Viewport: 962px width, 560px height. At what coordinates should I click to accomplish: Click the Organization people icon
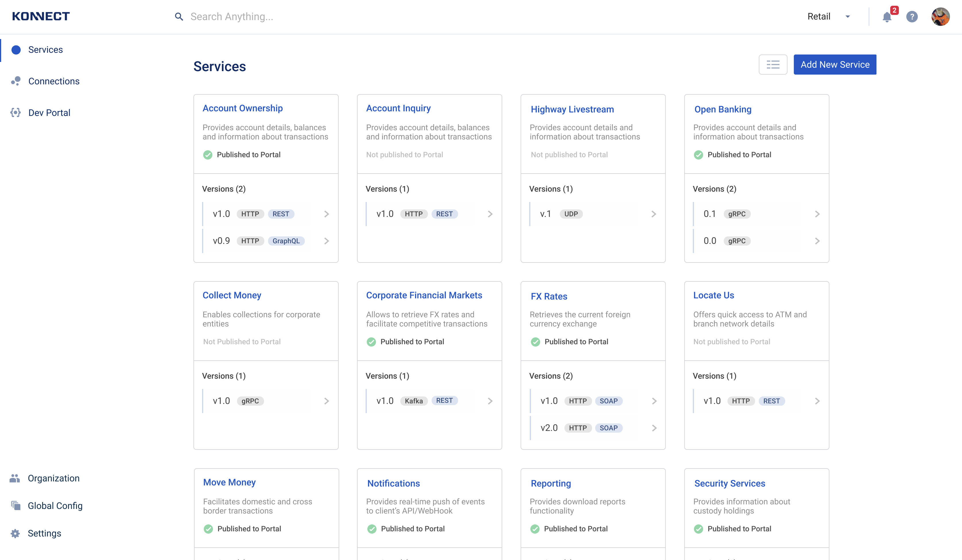coord(15,478)
